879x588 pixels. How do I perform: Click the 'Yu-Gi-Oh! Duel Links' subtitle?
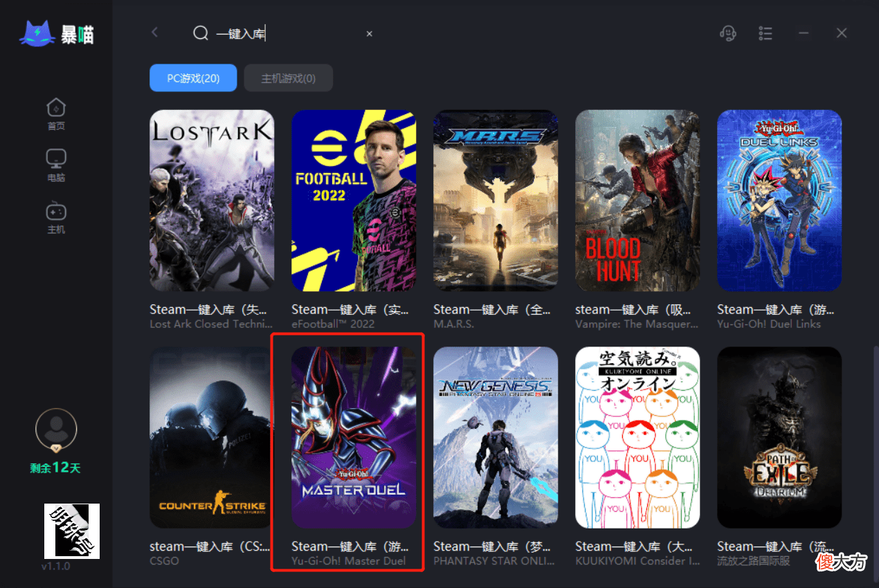pos(769,324)
